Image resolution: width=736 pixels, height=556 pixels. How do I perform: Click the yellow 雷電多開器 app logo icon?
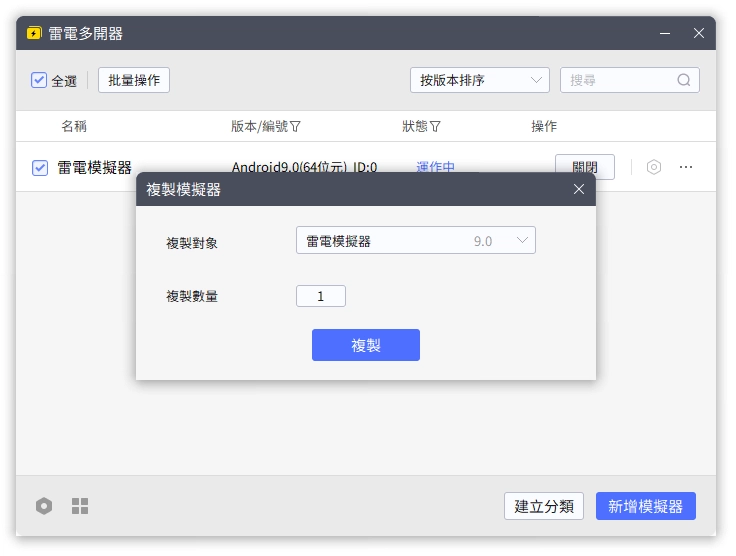point(34,33)
